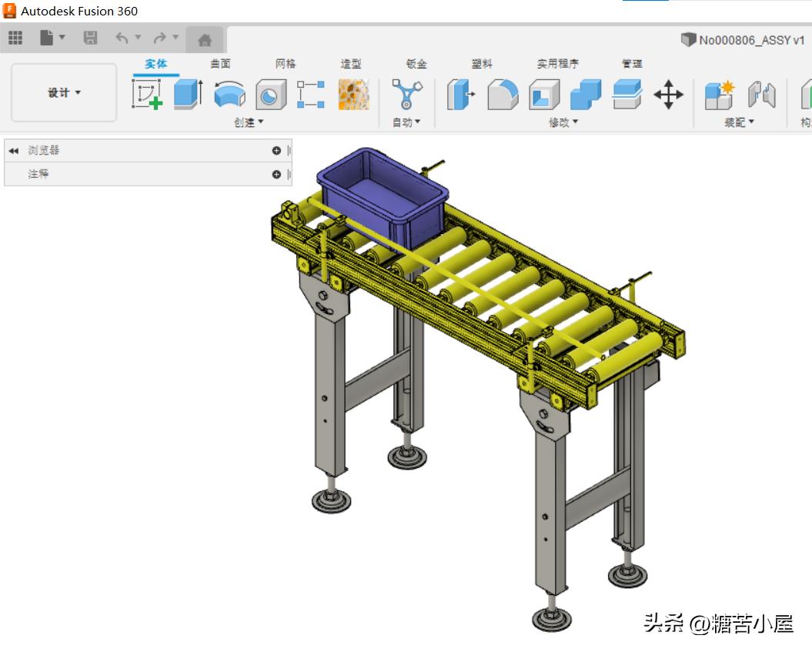Select the Shell tool
The height and width of the screenshot is (652, 812).
544,94
